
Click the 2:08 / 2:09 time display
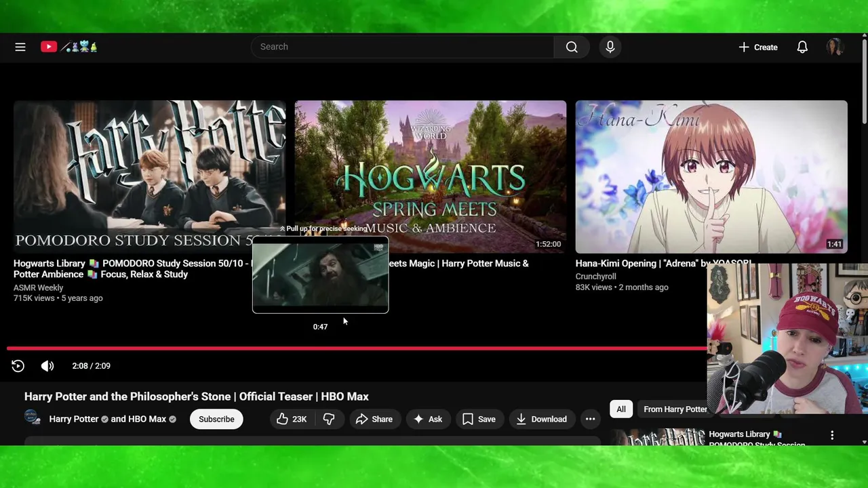(91, 366)
